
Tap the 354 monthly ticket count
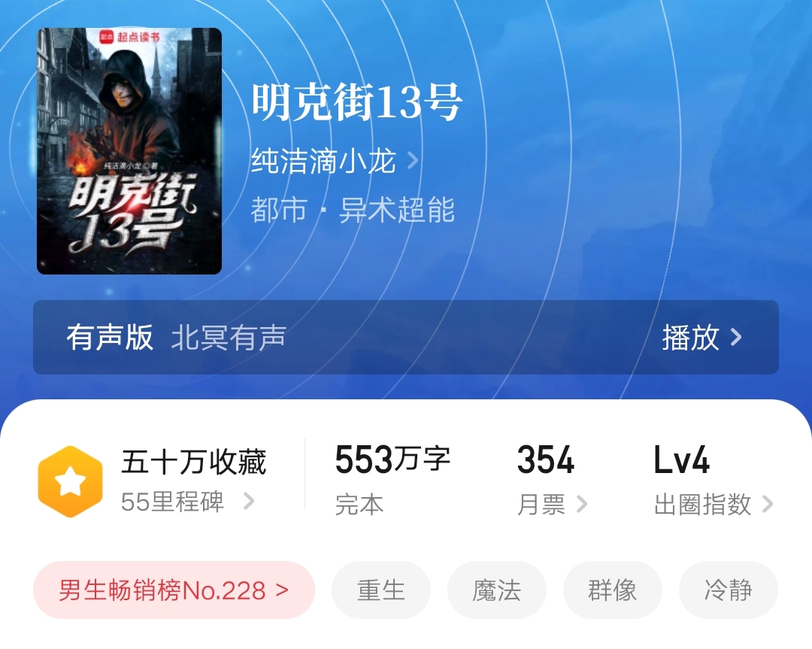click(x=546, y=460)
